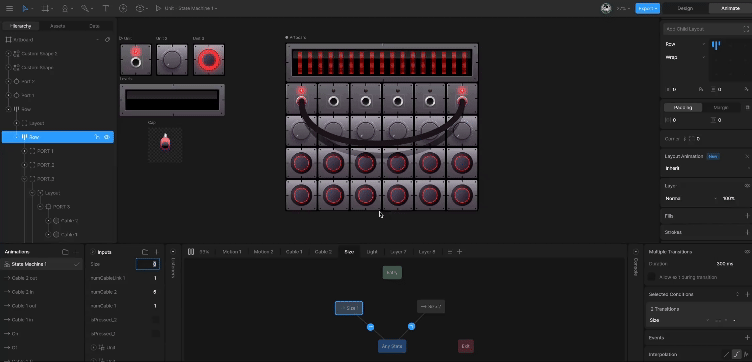
Task: Click the blue Export button
Action: tap(647, 8)
